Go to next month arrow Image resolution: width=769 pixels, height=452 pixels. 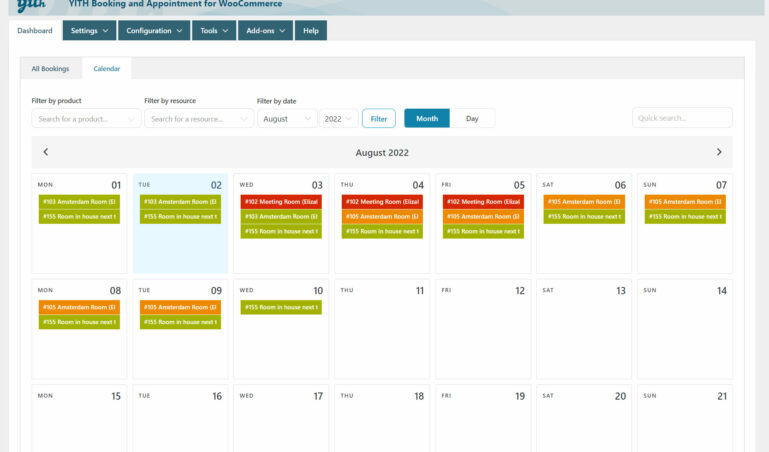pos(719,152)
